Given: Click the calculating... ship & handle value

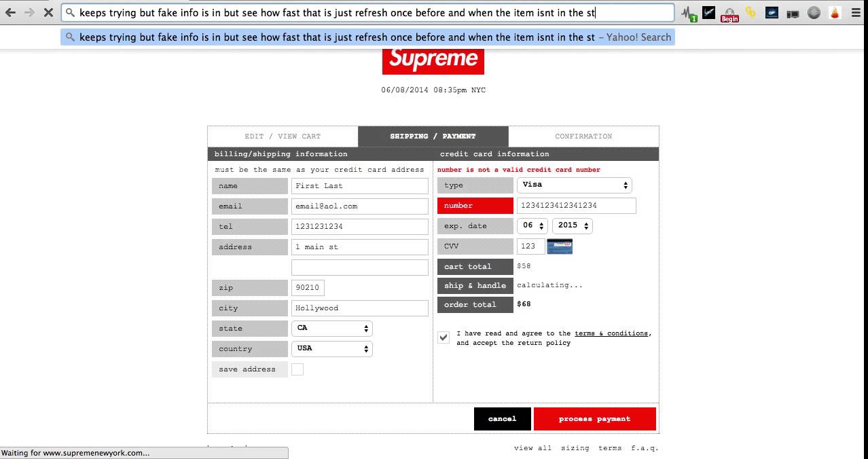Looking at the screenshot, I should tap(549, 285).
